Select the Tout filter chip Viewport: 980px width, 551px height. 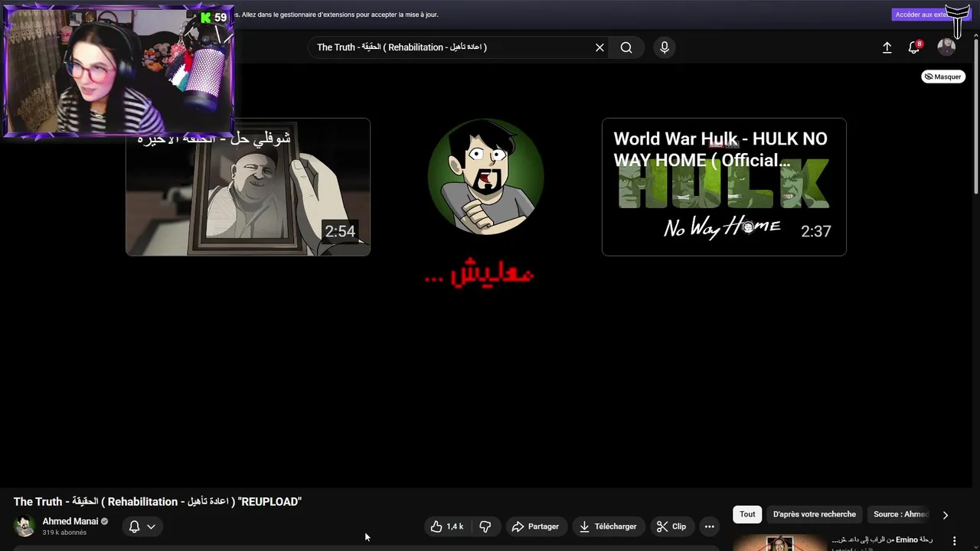click(x=747, y=514)
